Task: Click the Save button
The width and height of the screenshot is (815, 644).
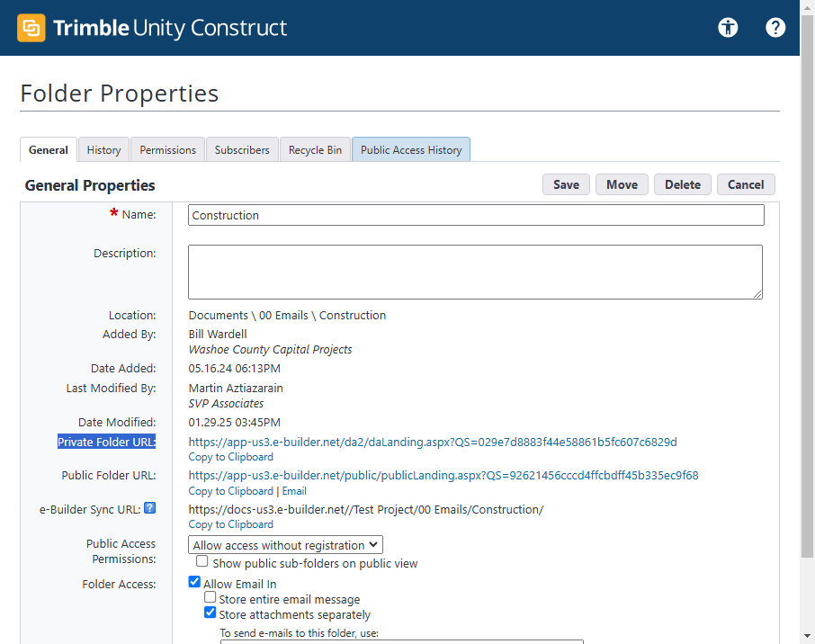Action: point(566,184)
